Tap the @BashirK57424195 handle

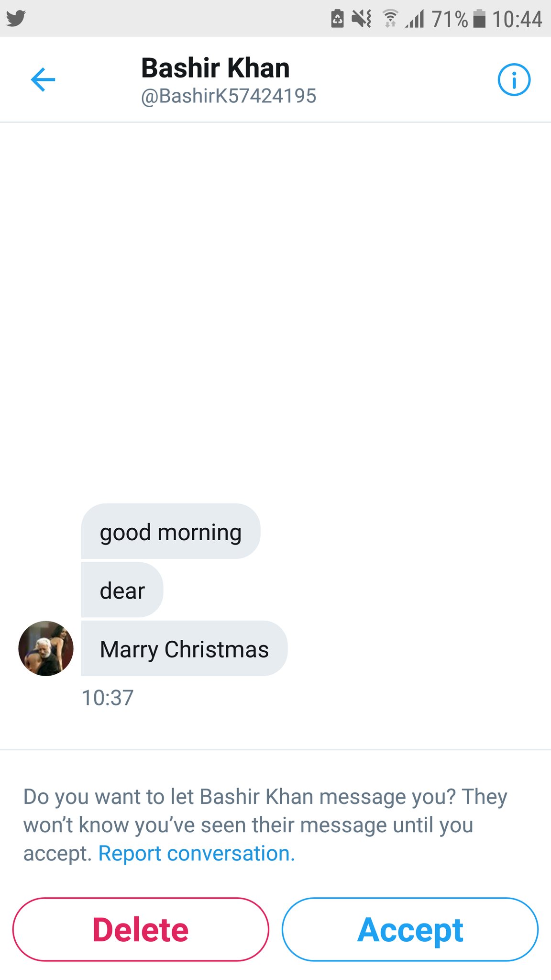228,96
